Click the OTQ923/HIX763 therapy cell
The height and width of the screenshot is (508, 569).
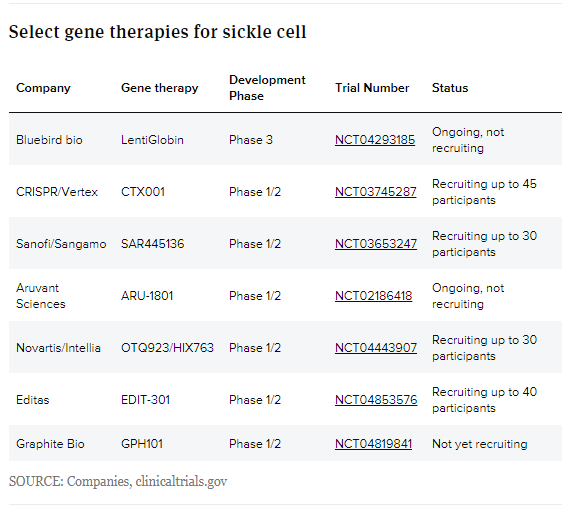point(167,348)
